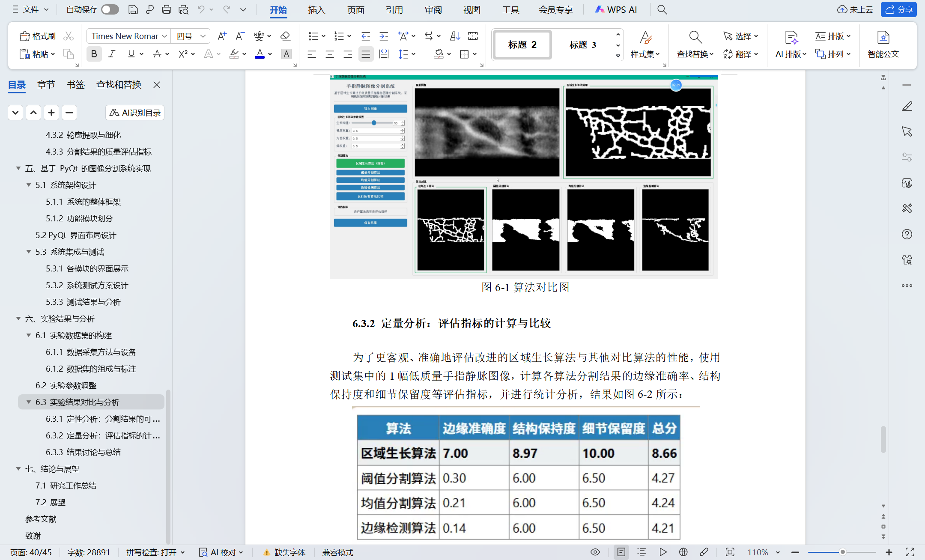The height and width of the screenshot is (560, 925).
Task: Jump to 6.3.3 结果讨论与总结
Action: 83,452
